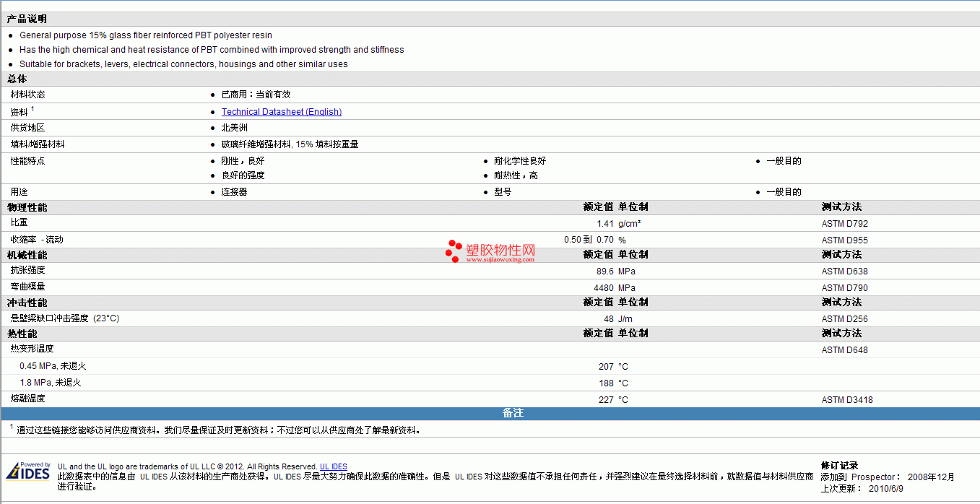Screen dimensions: 980x504
Task: Click the 热变形温度 property label
Action: 32,349
